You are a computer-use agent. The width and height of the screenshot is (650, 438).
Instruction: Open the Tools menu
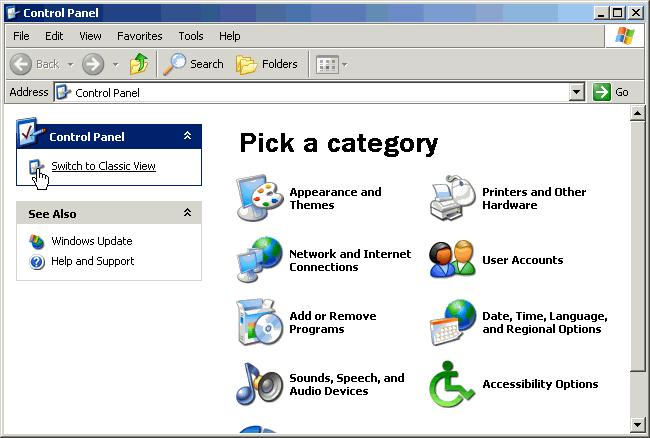[190, 36]
